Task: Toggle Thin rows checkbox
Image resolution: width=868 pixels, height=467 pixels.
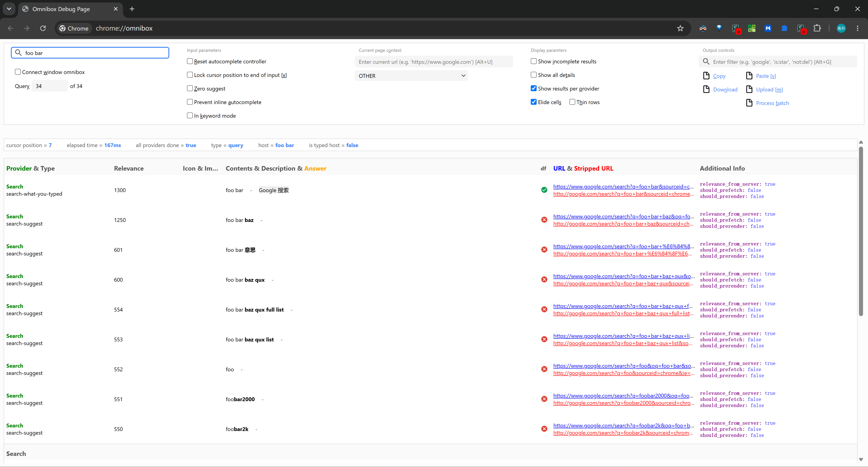Action: tap(572, 102)
